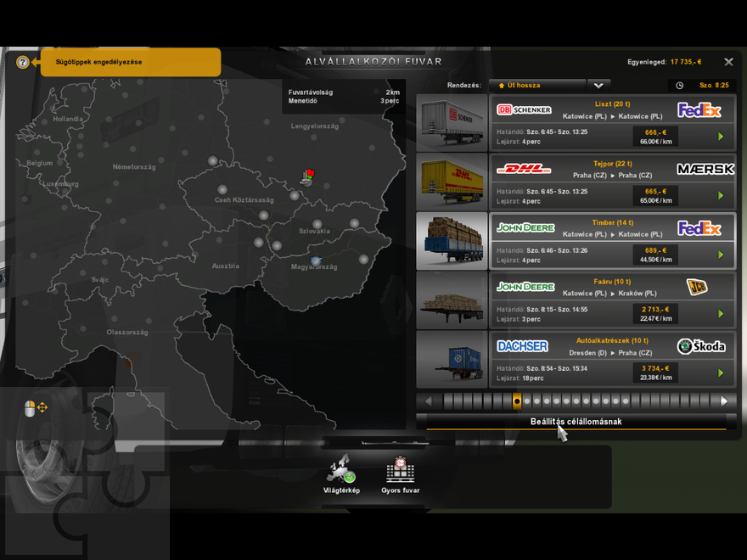Screen dimensions: 747x560
Task: Select the DB Schenker trailer thumbnail
Action: tap(452, 122)
